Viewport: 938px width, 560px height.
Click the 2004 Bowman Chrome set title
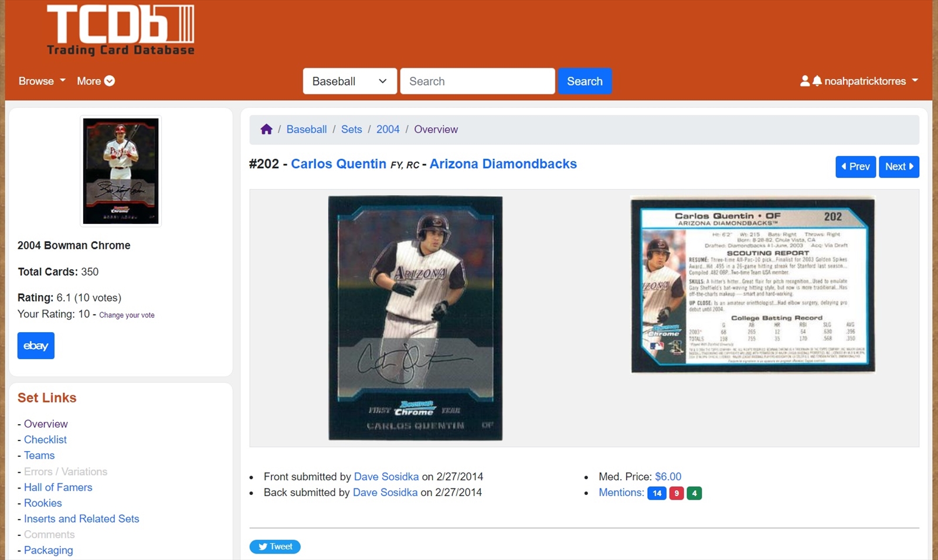click(x=74, y=245)
